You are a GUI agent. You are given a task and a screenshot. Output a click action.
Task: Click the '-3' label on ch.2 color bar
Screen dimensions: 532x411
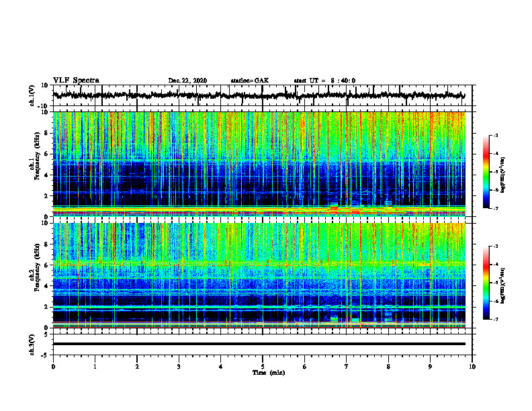point(495,246)
